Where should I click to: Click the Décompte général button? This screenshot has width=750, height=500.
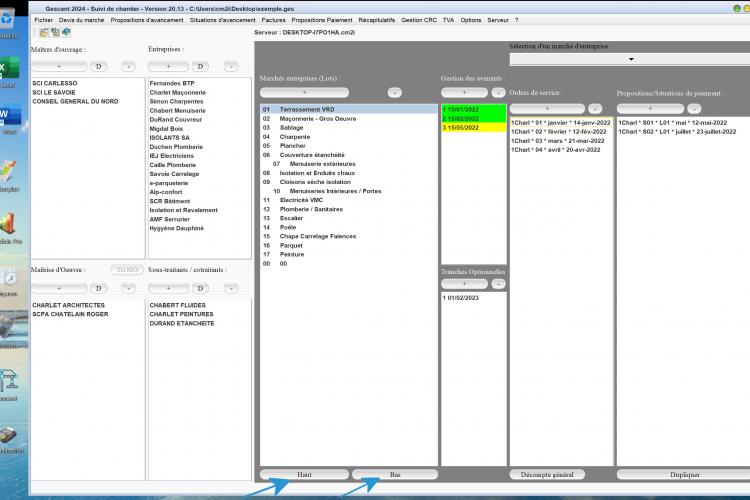click(x=547, y=475)
